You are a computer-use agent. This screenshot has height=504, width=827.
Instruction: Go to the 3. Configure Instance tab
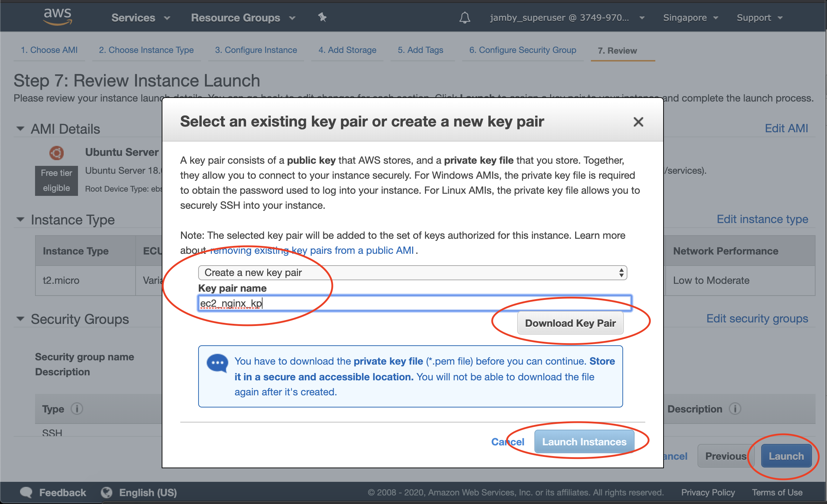256,50
